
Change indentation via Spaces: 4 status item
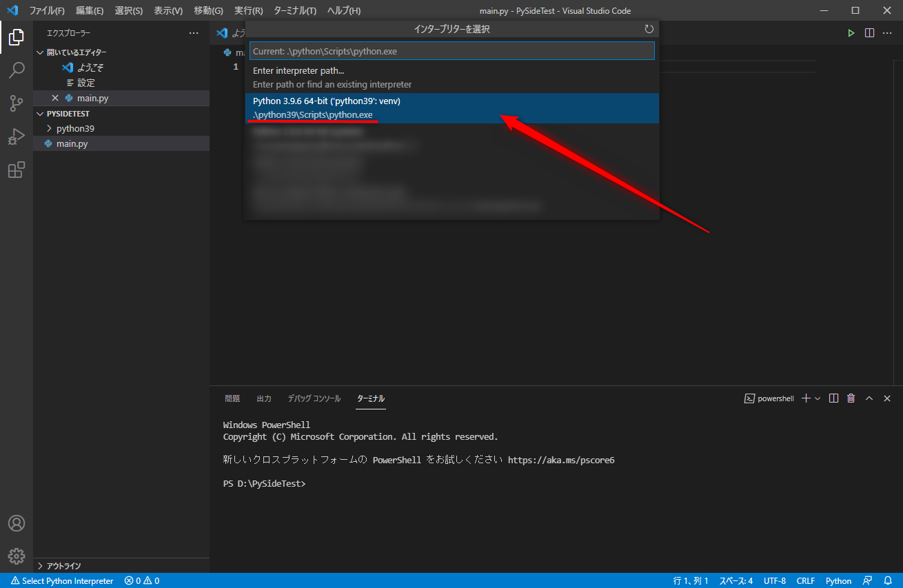(736, 580)
